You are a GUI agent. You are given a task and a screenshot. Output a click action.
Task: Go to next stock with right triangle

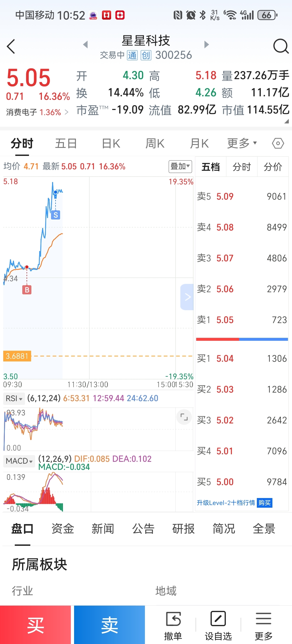coord(206,44)
